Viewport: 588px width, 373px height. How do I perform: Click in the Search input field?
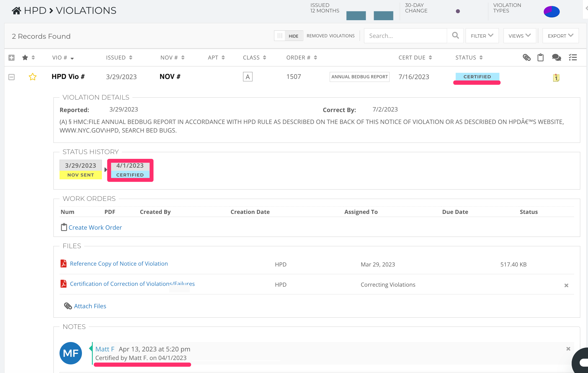pyautogui.click(x=405, y=36)
